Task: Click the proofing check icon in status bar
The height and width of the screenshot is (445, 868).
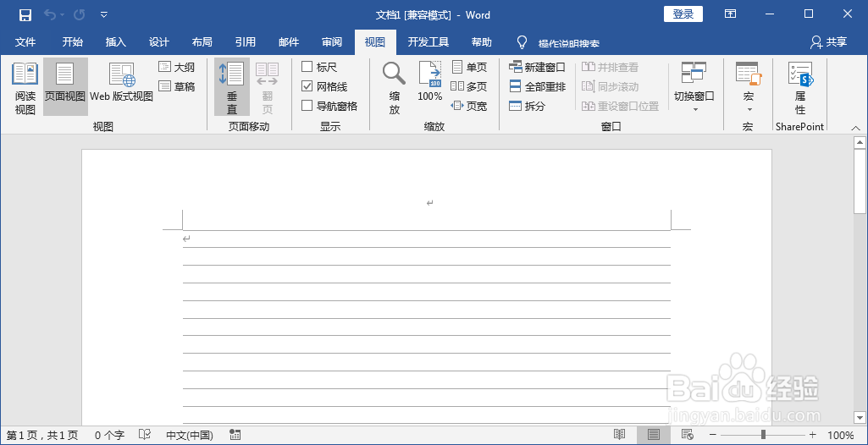Action: (x=145, y=435)
